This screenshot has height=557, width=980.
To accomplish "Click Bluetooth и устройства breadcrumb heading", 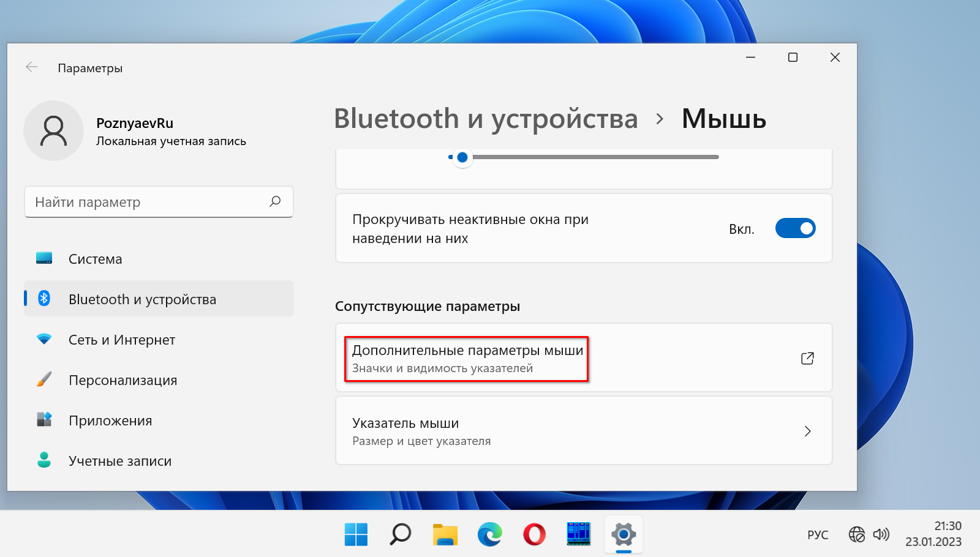I will (486, 119).
